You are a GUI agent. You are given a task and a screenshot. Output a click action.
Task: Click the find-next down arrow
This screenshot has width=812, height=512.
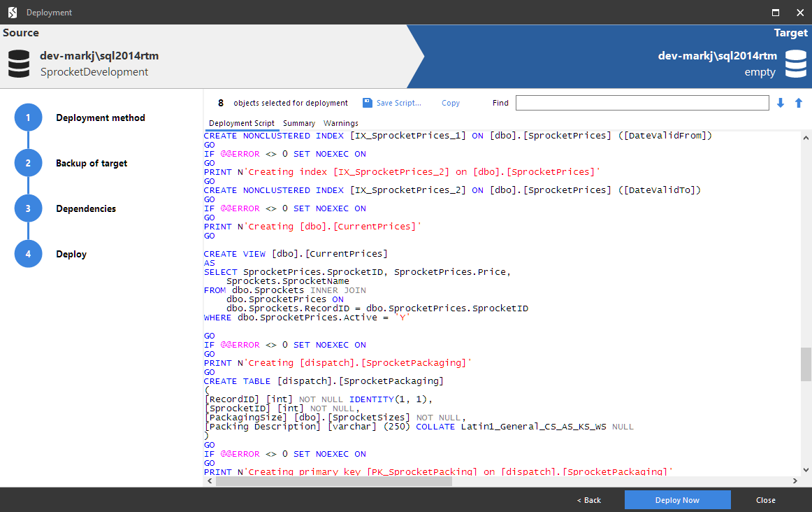tap(780, 103)
